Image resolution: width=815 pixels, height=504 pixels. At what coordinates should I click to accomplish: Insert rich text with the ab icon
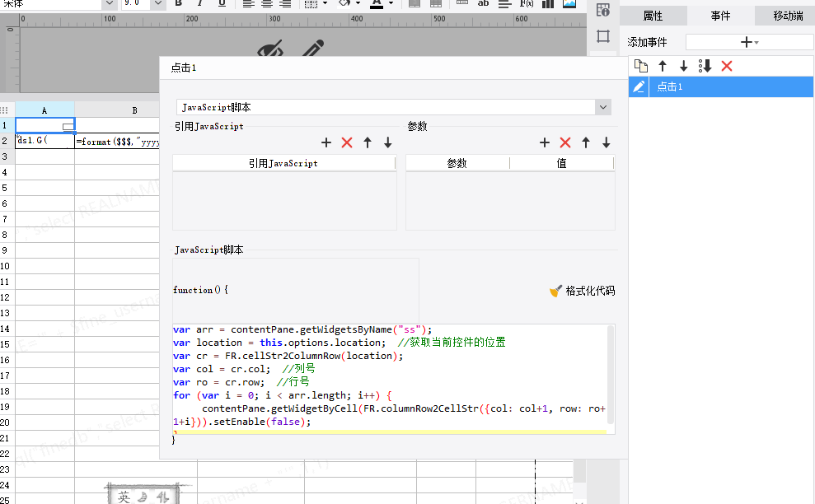tap(483, 3)
